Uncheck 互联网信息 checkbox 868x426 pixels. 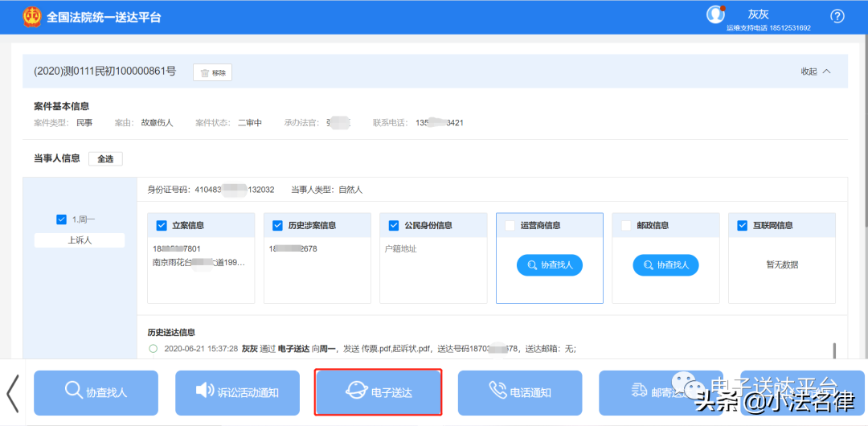pyautogui.click(x=743, y=226)
